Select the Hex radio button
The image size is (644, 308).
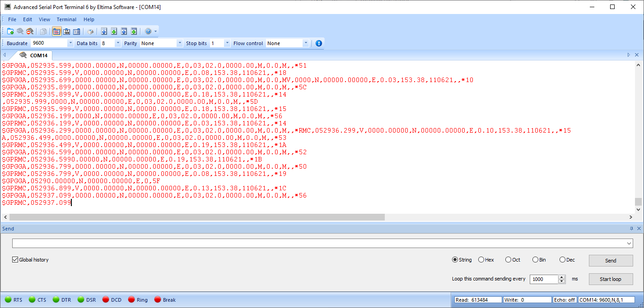(481, 260)
